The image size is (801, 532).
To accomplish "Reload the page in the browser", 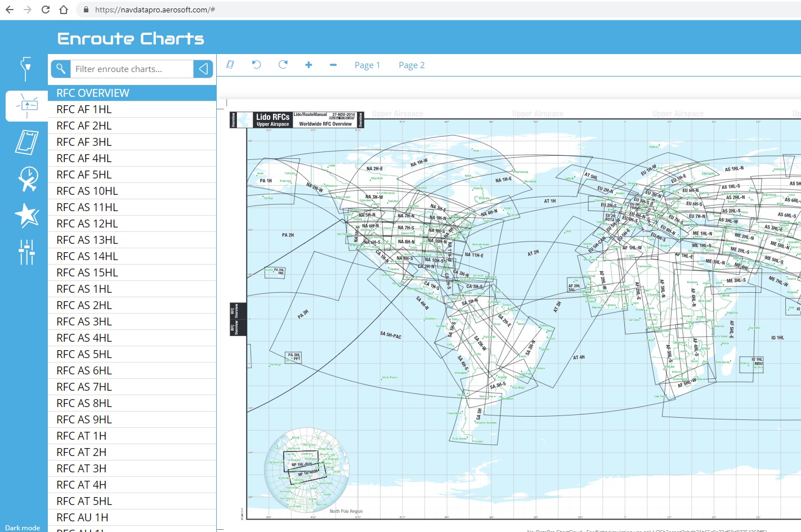I will click(46, 10).
